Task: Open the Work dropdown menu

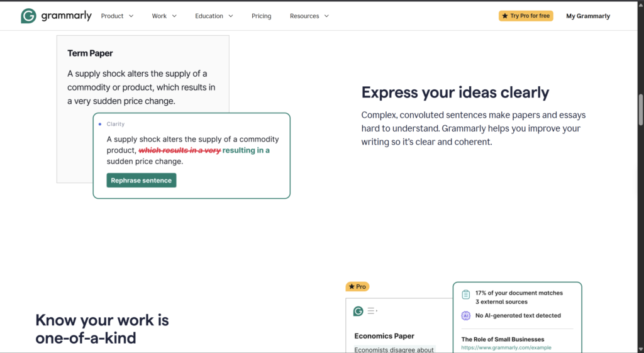Action: (164, 16)
